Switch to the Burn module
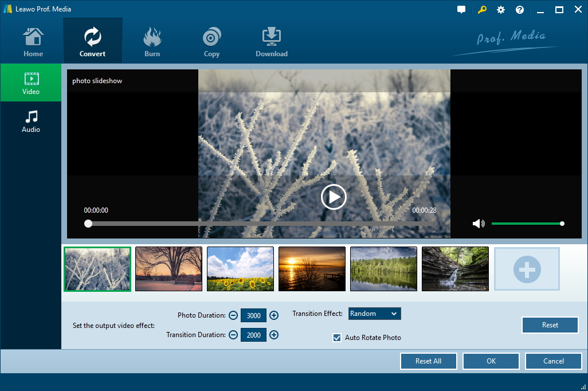 (152, 42)
